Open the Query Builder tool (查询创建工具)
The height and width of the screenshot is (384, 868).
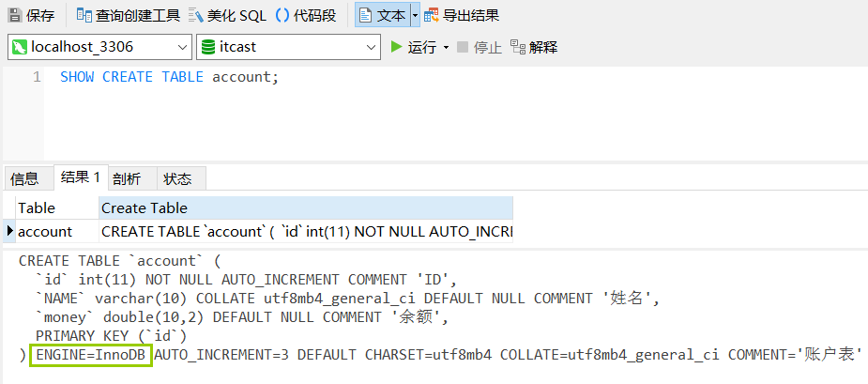(x=129, y=15)
